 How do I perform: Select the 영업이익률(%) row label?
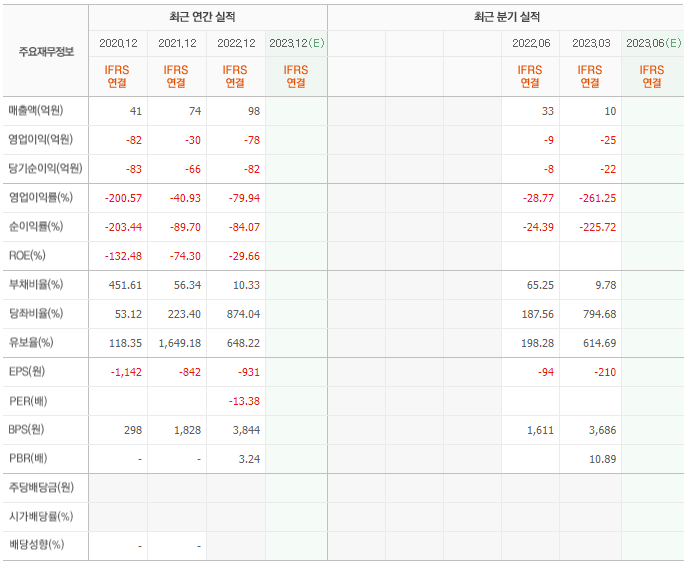tap(40, 198)
